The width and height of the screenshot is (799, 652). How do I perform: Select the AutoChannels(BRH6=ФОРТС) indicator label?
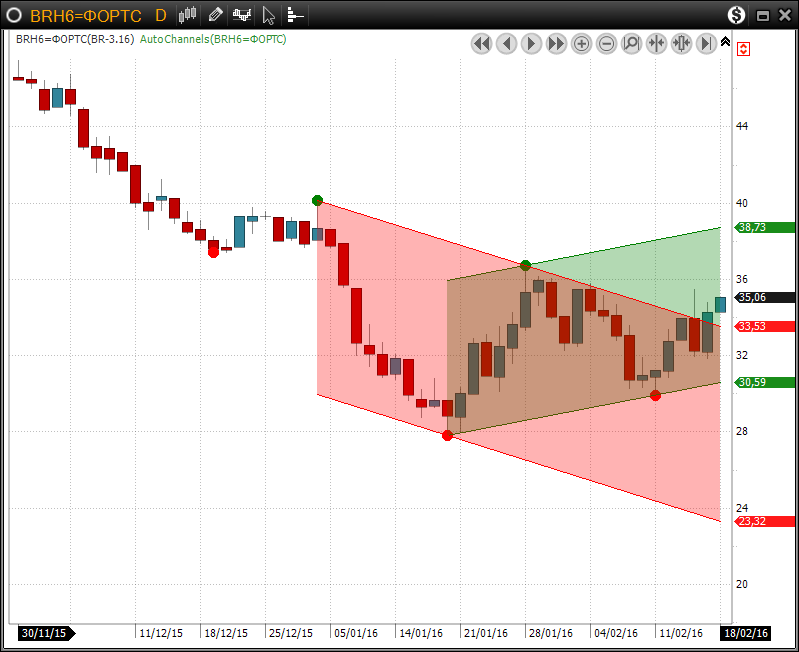tap(213, 39)
